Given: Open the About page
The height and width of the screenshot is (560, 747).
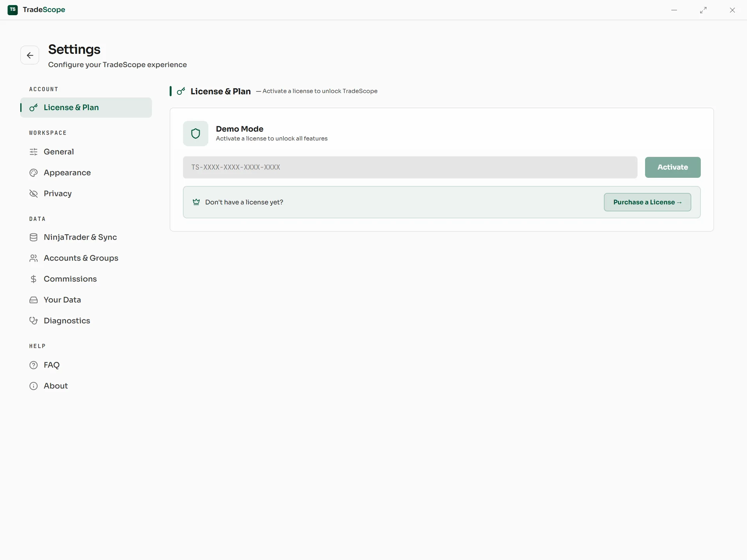Looking at the screenshot, I should [86, 386].
